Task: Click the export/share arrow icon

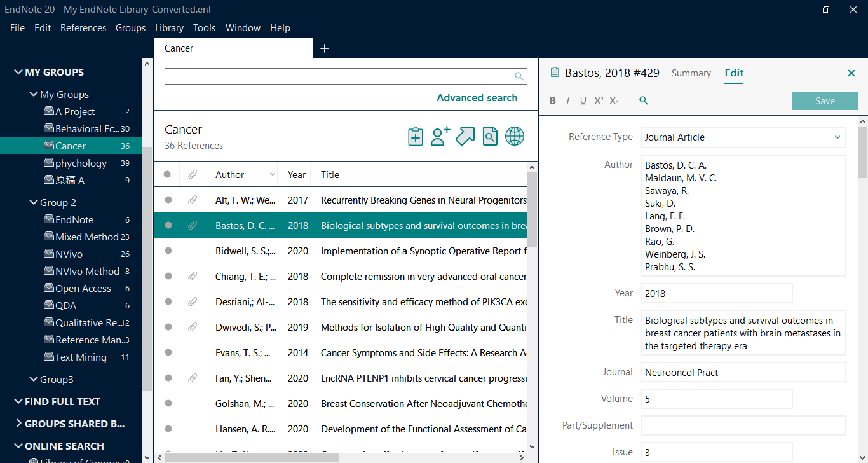Action: point(465,136)
